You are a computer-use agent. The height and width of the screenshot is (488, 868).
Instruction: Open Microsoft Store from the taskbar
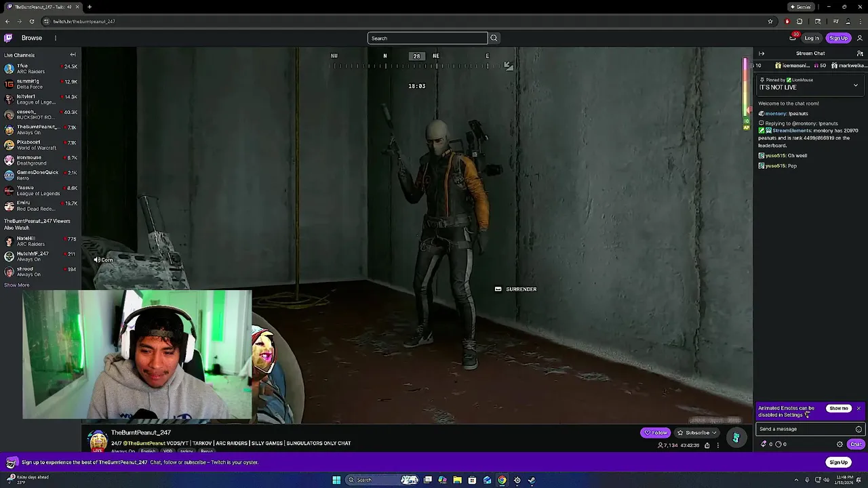[x=472, y=480]
